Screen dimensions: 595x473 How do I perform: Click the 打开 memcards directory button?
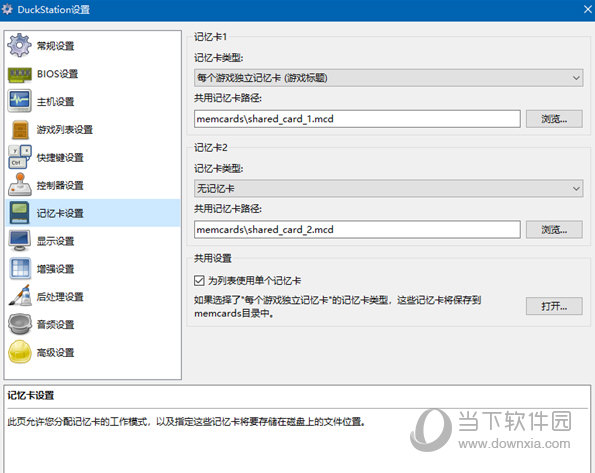point(554,306)
